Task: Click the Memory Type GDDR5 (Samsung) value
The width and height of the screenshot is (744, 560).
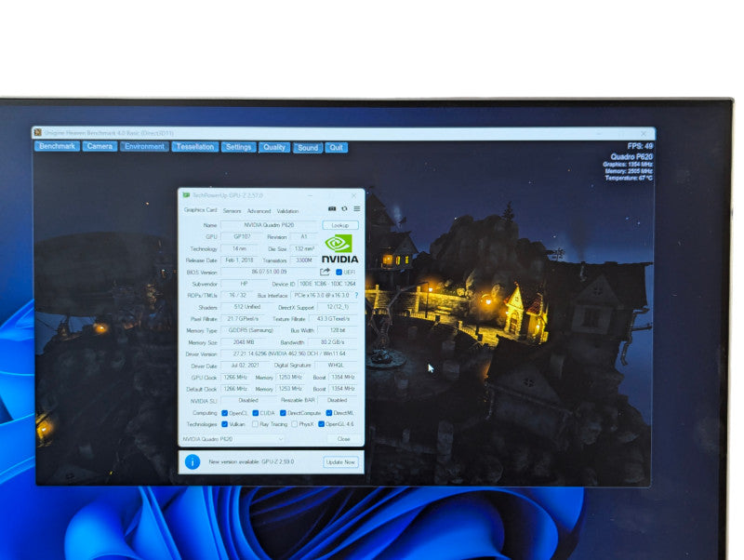Action: coord(250,330)
